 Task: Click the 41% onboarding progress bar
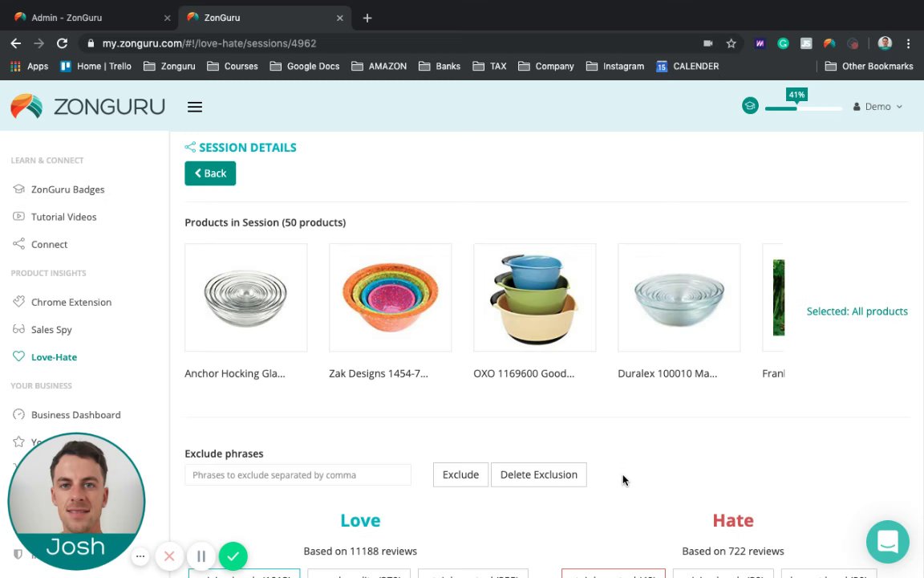click(x=803, y=108)
